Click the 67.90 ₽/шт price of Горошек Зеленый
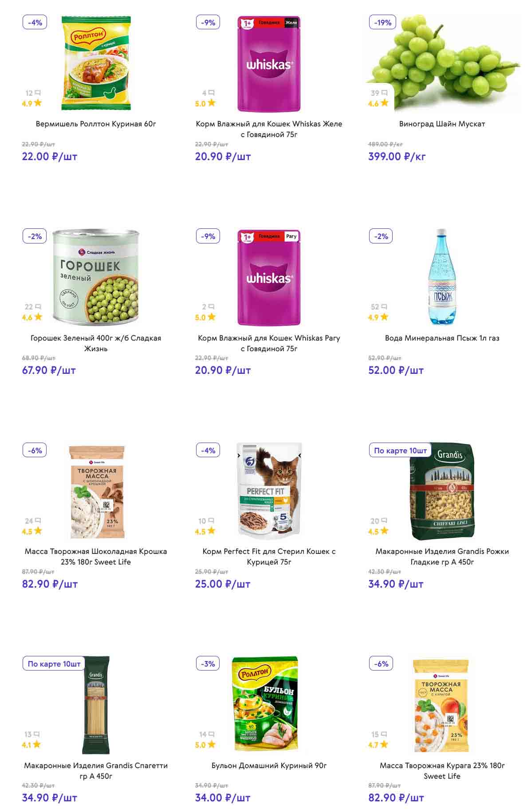The width and height of the screenshot is (527, 812). 49,370
